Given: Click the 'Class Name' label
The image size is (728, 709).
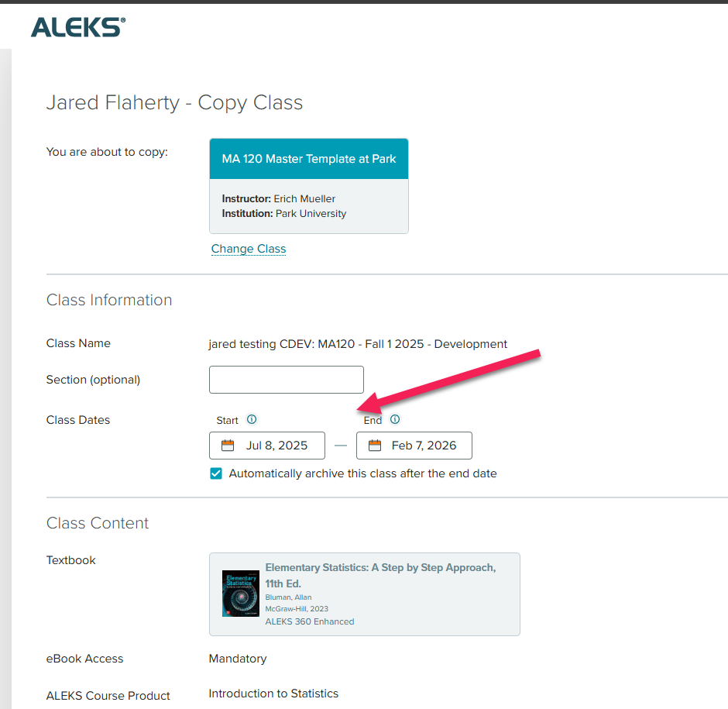Looking at the screenshot, I should (78, 343).
